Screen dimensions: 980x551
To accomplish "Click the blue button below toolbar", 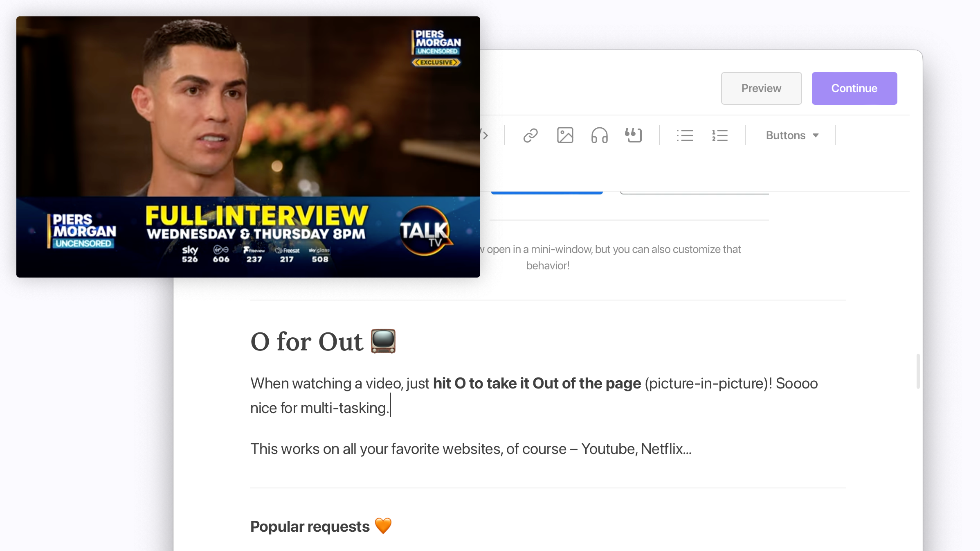I will (547, 192).
